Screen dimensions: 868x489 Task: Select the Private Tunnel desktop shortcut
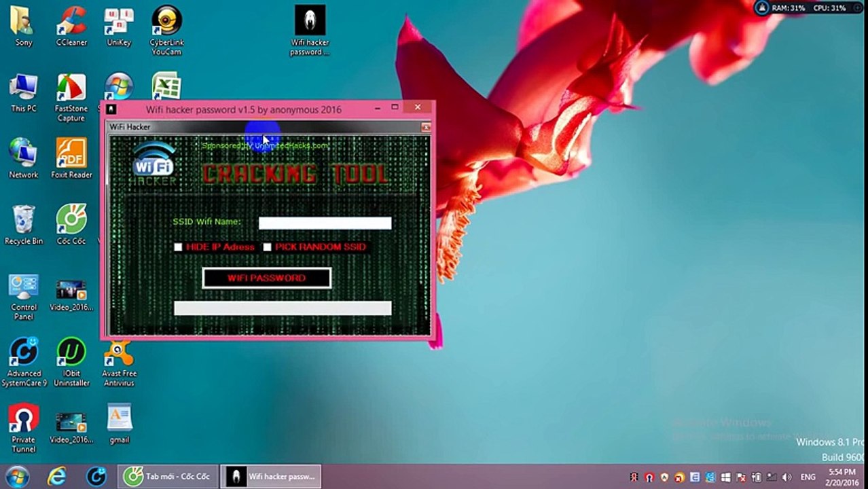click(24, 429)
